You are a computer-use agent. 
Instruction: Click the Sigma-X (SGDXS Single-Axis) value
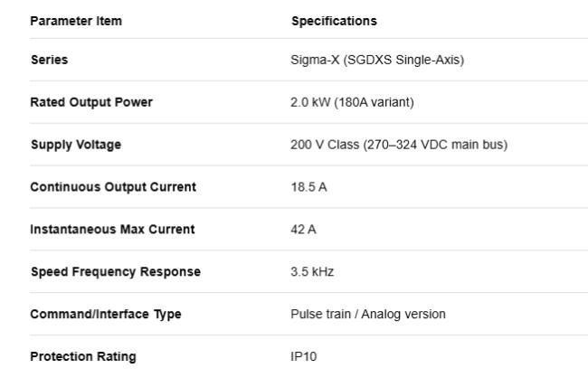(x=377, y=60)
